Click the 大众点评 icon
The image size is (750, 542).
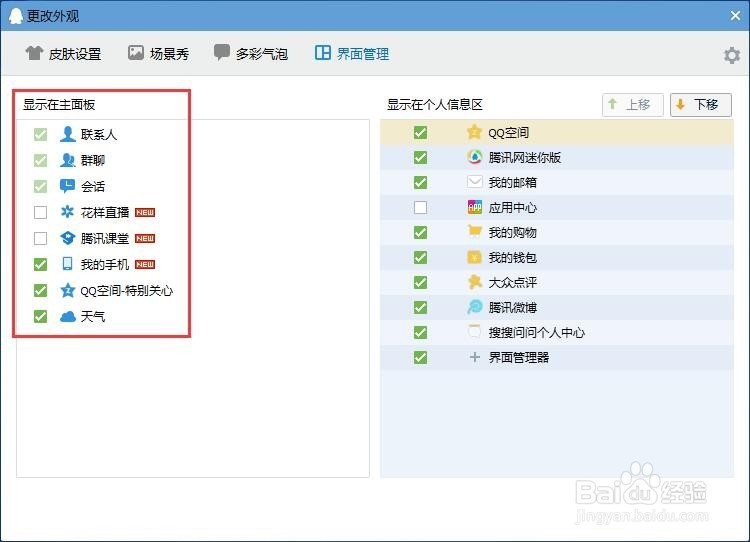tap(474, 282)
